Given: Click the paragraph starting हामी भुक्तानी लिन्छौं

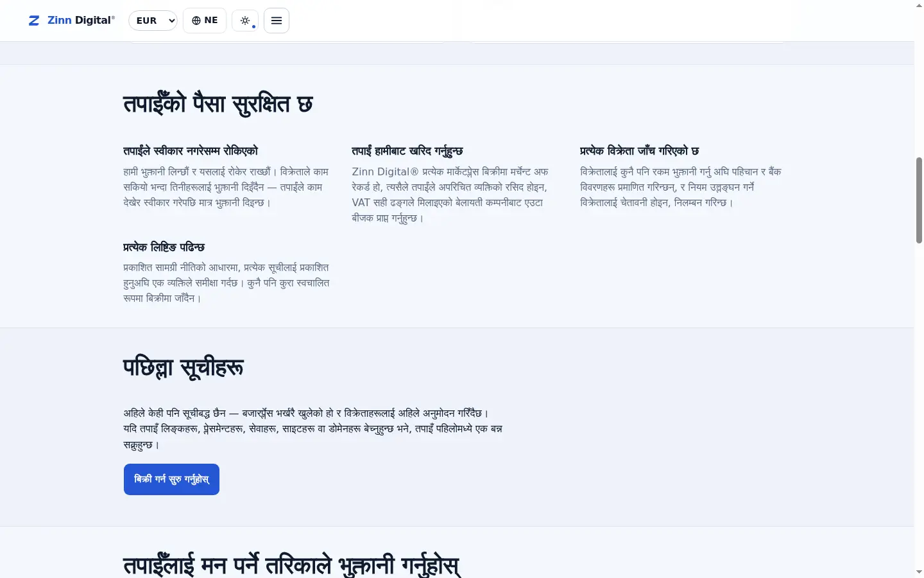Looking at the screenshot, I should 227,187.
